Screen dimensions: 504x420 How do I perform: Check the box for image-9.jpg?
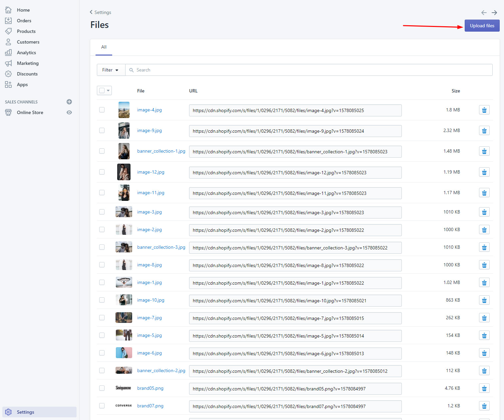pyautogui.click(x=102, y=130)
